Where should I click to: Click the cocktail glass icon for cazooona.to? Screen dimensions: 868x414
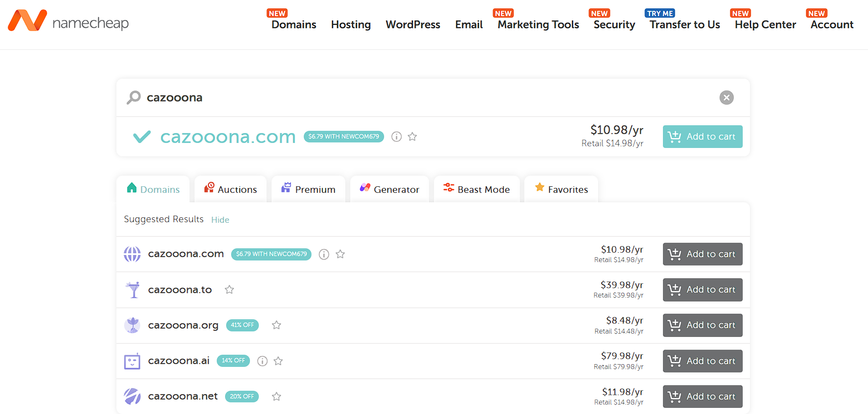pyautogui.click(x=132, y=290)
